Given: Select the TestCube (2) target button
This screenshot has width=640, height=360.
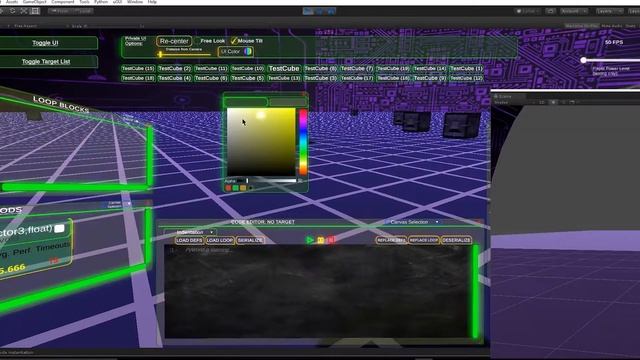Looking at the screenshot, I should (174, 69).
